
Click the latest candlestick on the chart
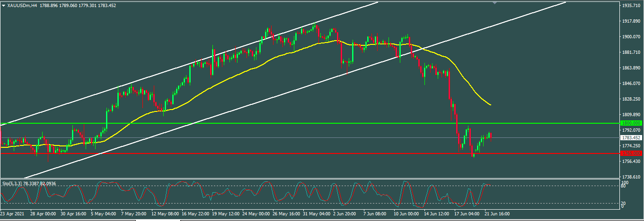[x=491, y=136]
